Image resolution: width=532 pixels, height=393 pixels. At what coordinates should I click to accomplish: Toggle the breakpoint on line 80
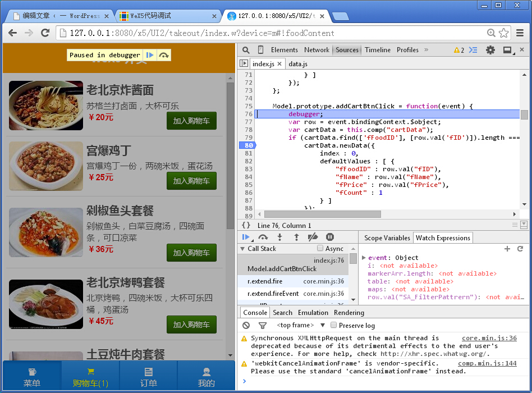tap(248, 145)
